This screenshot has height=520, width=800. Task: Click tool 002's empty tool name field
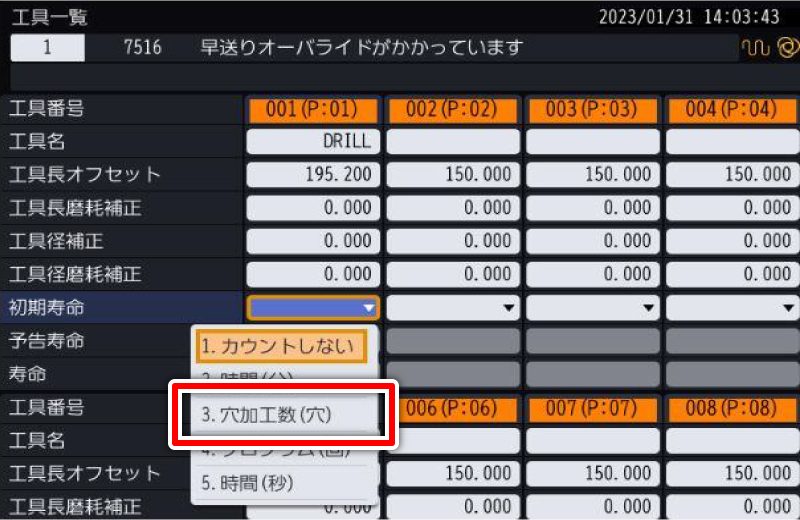click(453, 142)
